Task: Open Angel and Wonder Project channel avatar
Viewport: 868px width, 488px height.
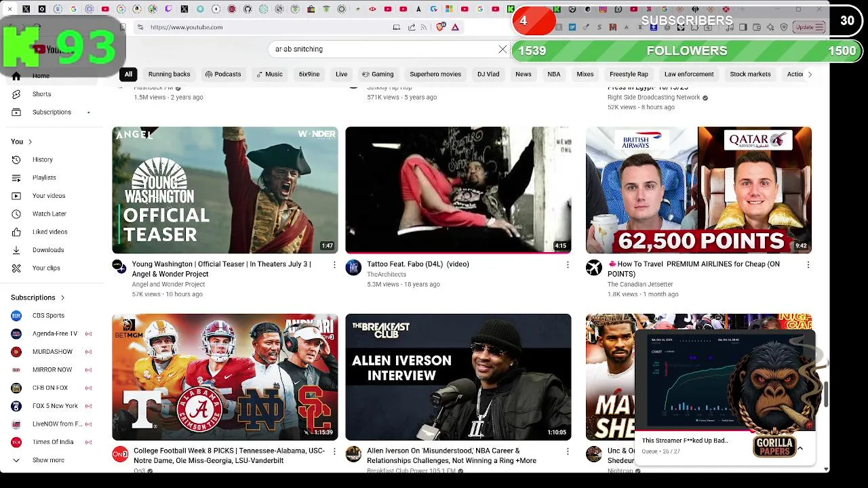Action: (120, 267)
